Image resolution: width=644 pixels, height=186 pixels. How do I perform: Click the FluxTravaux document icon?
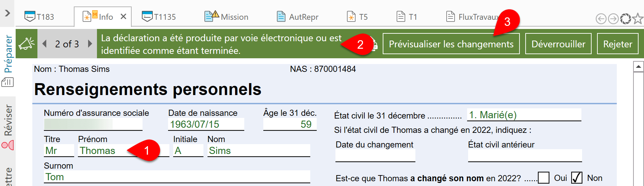[450, 16]
